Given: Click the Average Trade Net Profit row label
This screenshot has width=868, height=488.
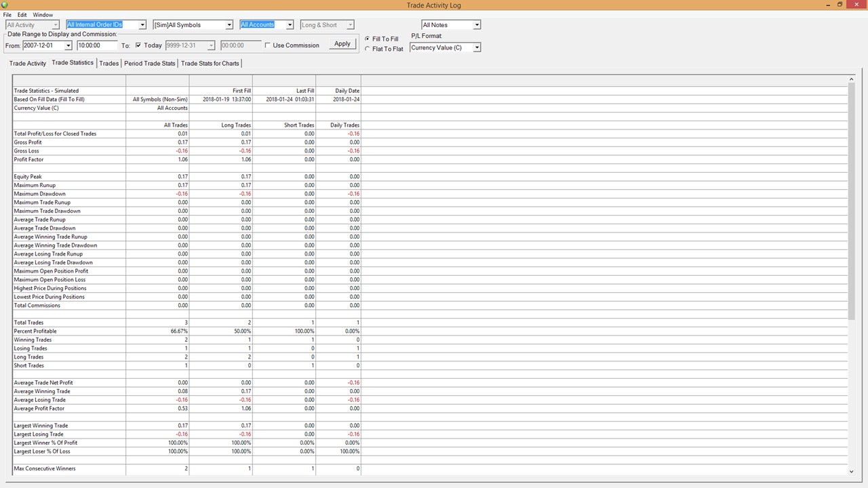Looking at the screenshot, I should (x=43, y=383).
